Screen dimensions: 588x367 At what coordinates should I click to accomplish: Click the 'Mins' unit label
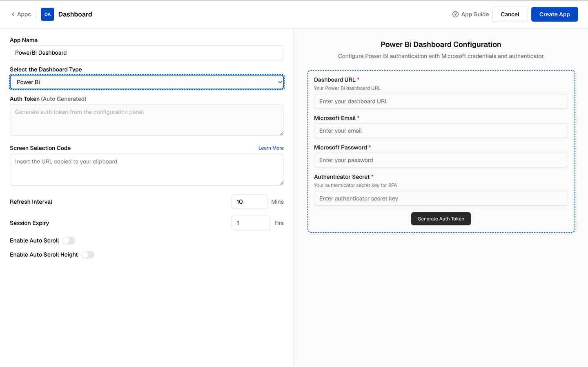click(277, 202)
